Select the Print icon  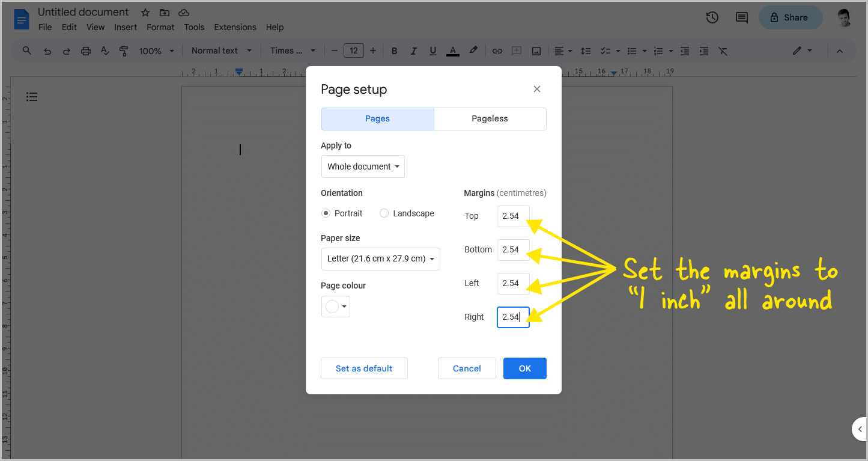pos(86,50)
